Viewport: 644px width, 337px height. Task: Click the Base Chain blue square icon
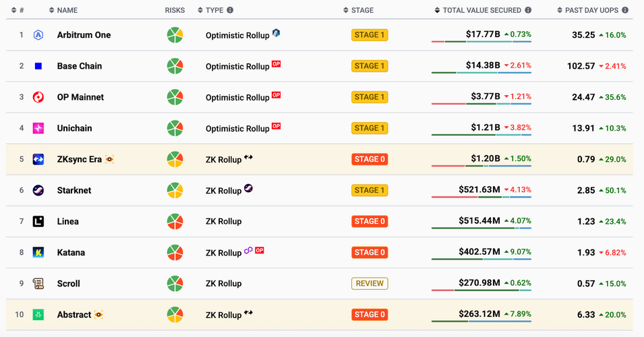point(38,66)
